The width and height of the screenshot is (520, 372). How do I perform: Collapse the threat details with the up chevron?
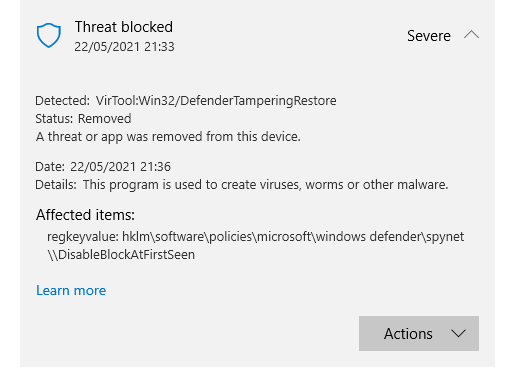(471, 35)
